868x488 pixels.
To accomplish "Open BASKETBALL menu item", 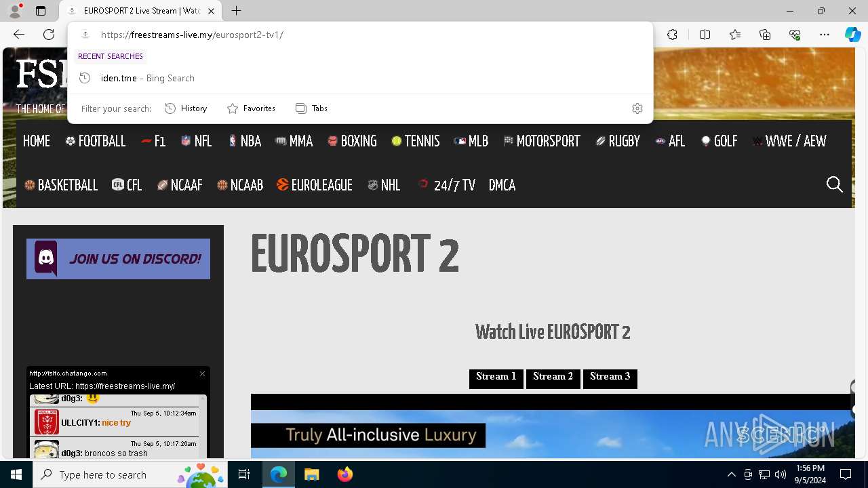I will click(x=61, y=185).
